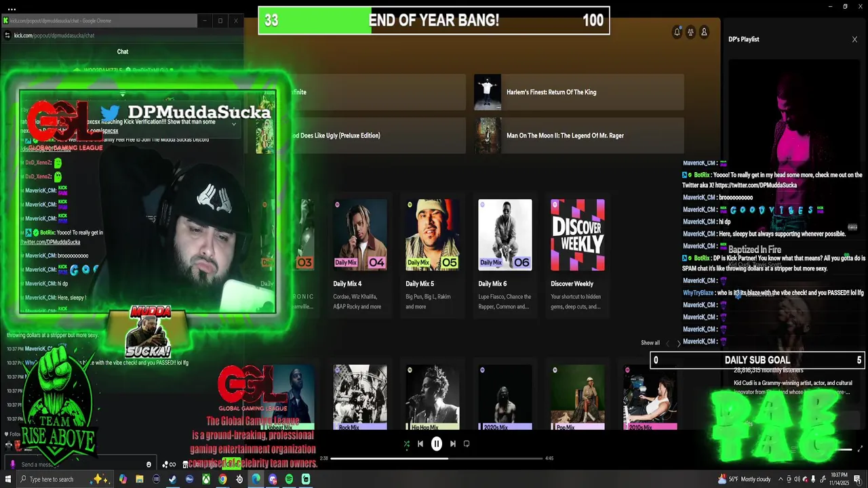Click Chat header in Kick popout
The height and width of the screenshot is (488, 868).
(123, 52)
